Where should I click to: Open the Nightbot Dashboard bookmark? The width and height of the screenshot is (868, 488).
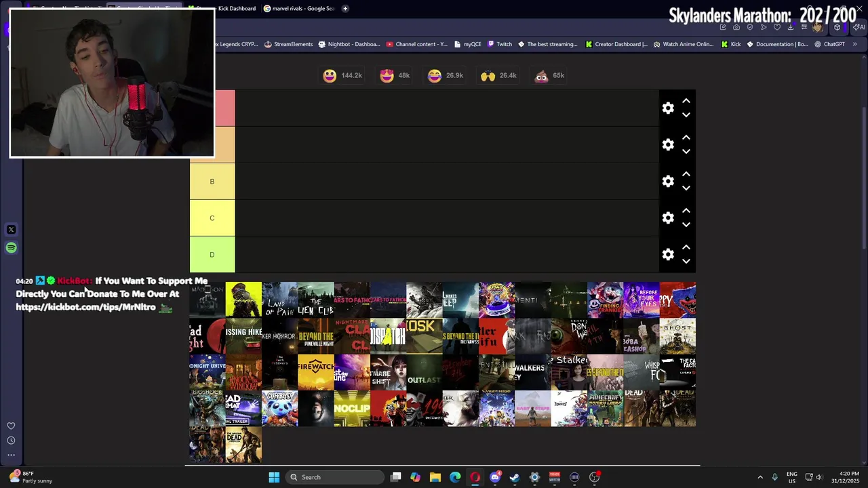click(x=349, y=44)
